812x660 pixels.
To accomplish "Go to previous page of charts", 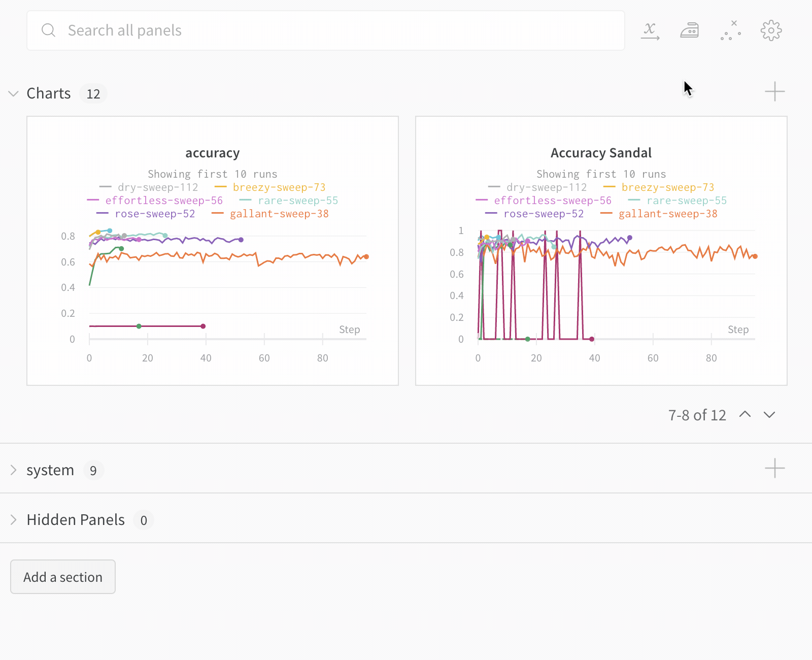I will pyautogui.click(x=745, y=414).
